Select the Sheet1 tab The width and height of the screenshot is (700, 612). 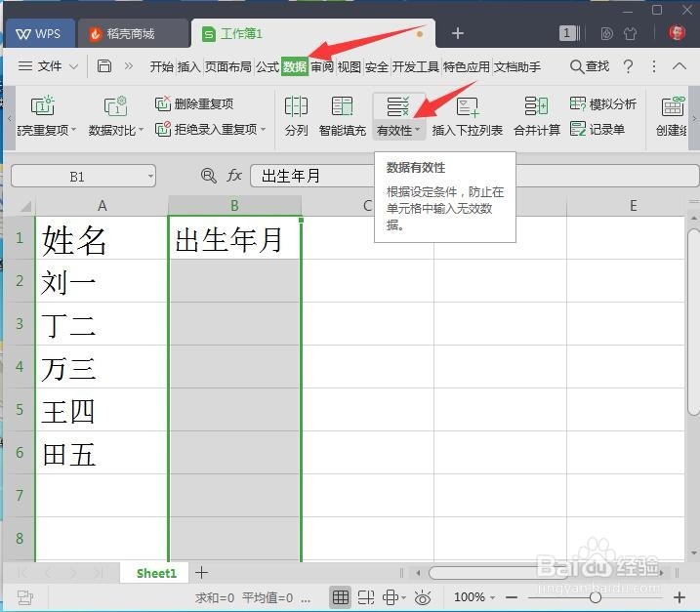pyautogui.click(x=156, y=573)
